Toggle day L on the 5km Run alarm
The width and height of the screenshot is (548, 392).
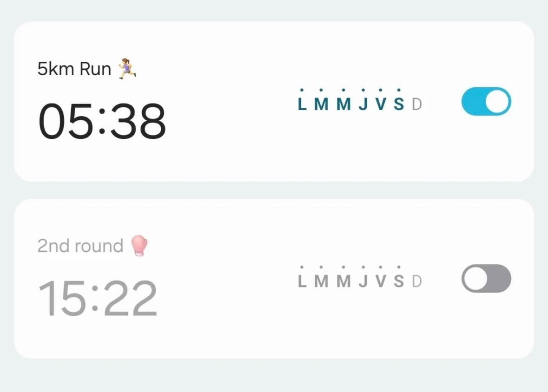pyautogui.click(x=302, y=105)
